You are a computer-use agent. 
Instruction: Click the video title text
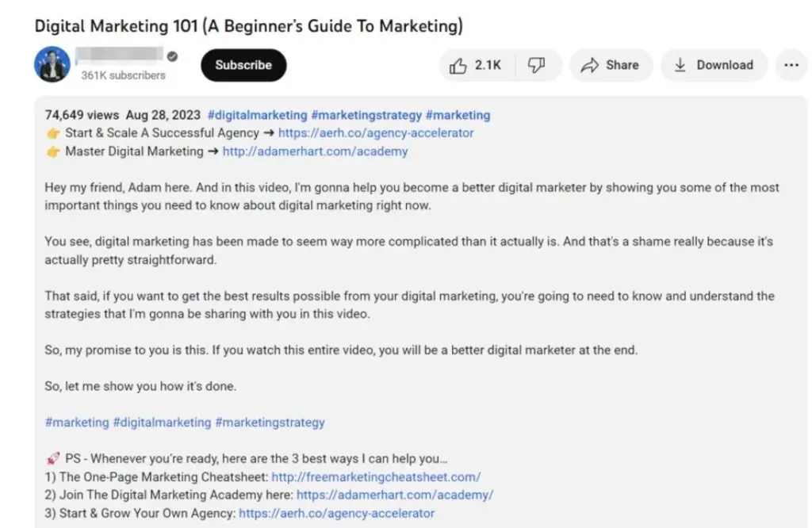pos(248,25)
